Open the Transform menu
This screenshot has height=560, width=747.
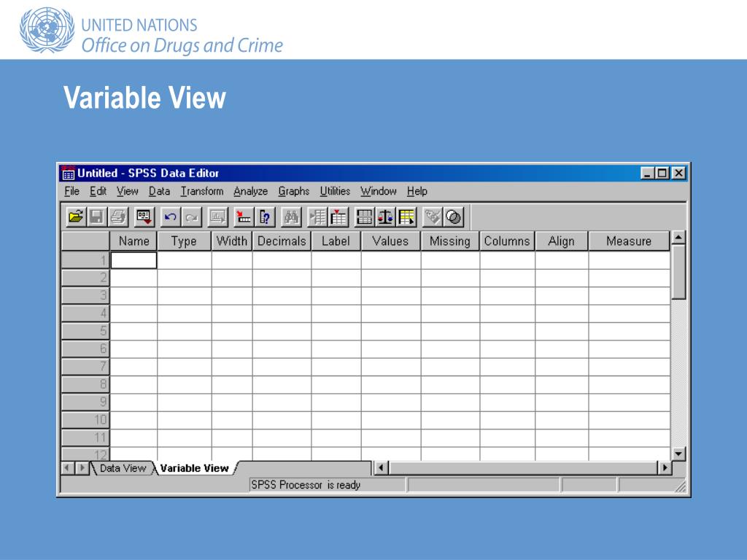[202, 191]
